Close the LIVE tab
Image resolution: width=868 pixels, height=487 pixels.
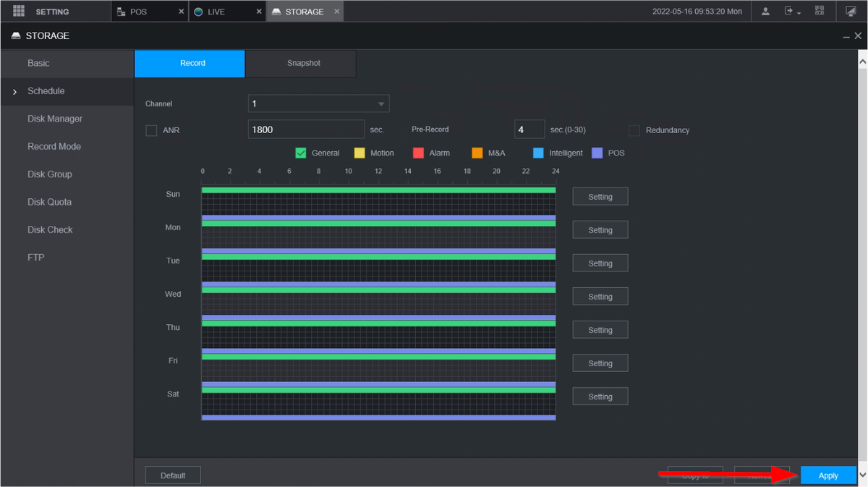(259, 12)
